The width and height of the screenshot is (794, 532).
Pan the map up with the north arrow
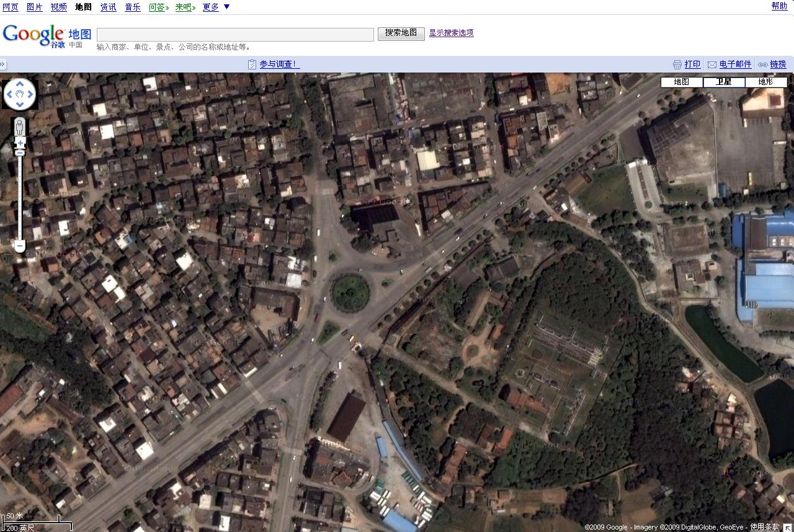pos(20,84)
